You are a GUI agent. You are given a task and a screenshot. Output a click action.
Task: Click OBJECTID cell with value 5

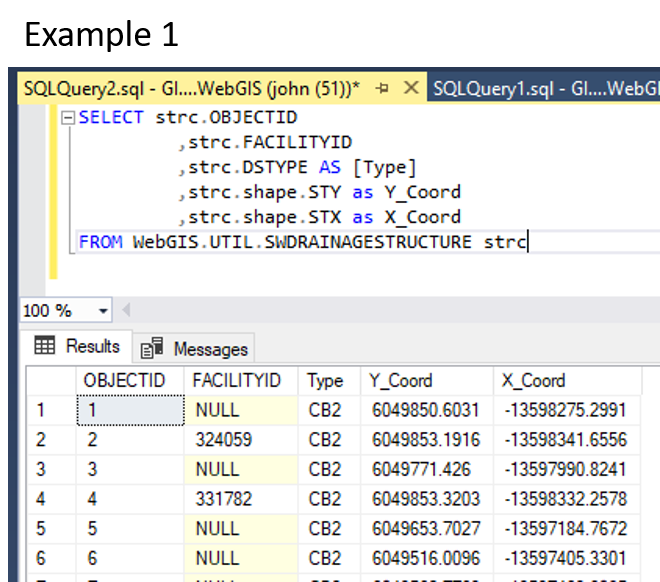[130, 529]
